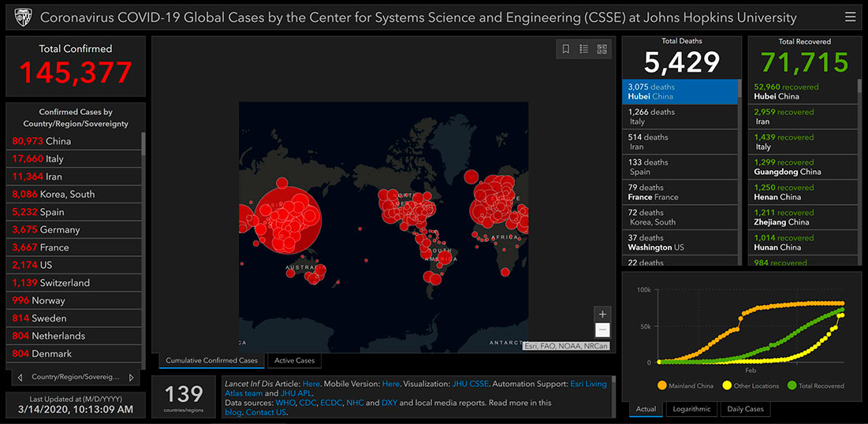Select Italy 1,439 recovered row
Screen dimensions: 868x424
point(803,143)
